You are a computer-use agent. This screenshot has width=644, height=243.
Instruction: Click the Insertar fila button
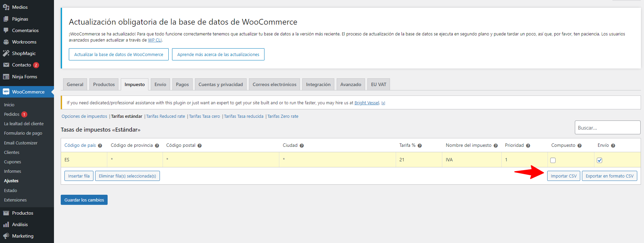coord(79,176)
